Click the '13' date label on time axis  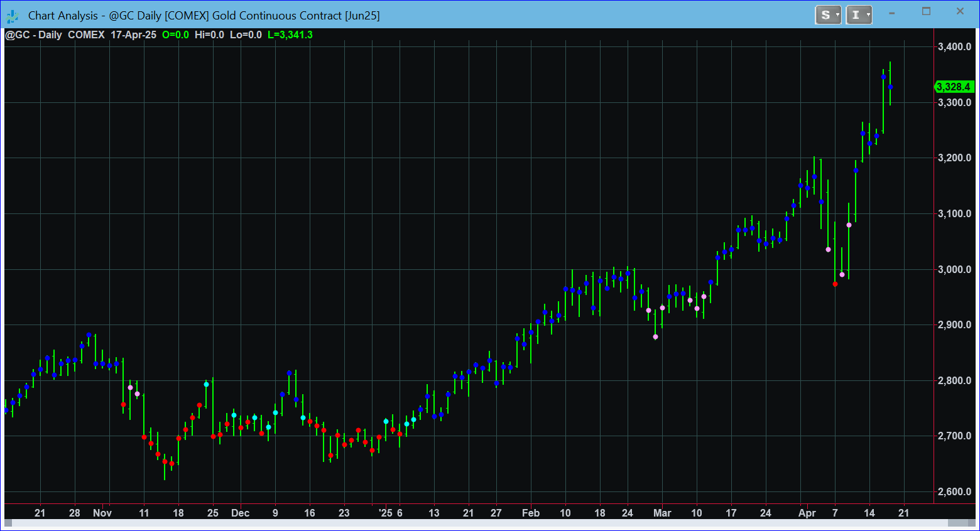[434, 513]
